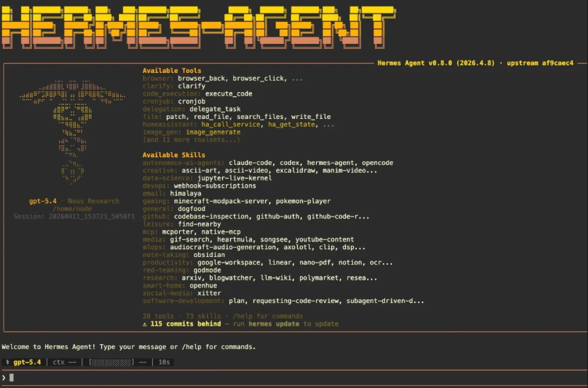Click 'Nous Research' provider text
This screenshot has width=588, height=388.
93,201
